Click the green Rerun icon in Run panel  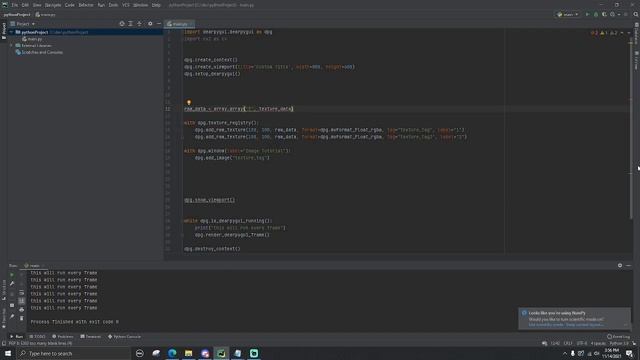point(12,275)
